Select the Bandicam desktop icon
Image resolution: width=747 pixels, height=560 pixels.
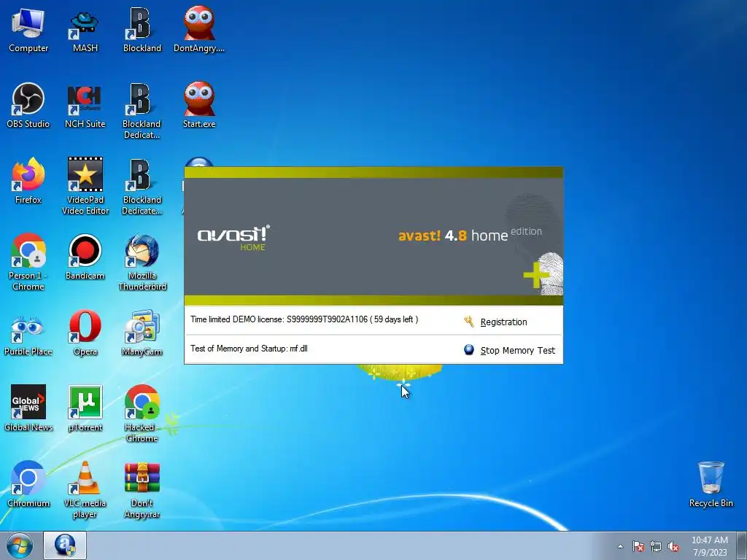click(85, 257)
